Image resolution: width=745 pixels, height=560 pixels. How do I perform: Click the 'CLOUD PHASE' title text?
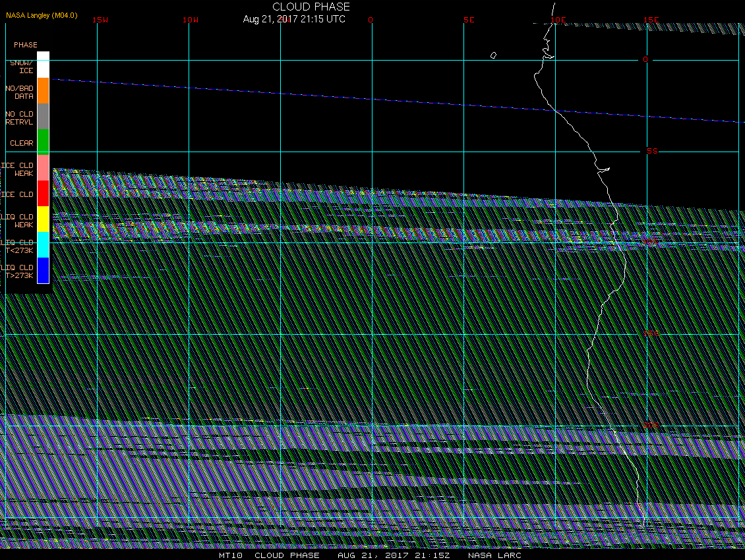pos(311,7)
